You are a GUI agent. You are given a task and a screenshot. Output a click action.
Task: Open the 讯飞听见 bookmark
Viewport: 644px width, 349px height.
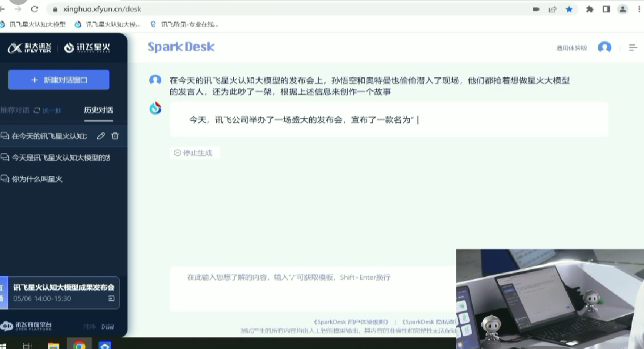point(185,24)
